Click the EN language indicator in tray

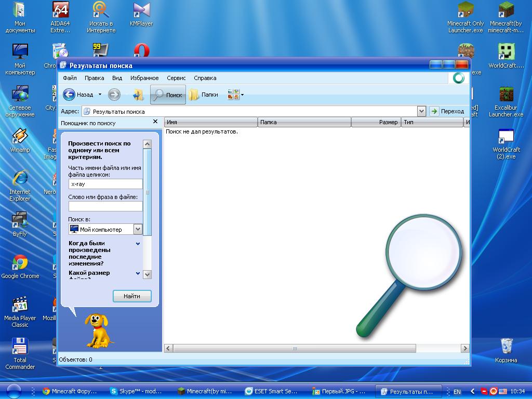(457, 392)
